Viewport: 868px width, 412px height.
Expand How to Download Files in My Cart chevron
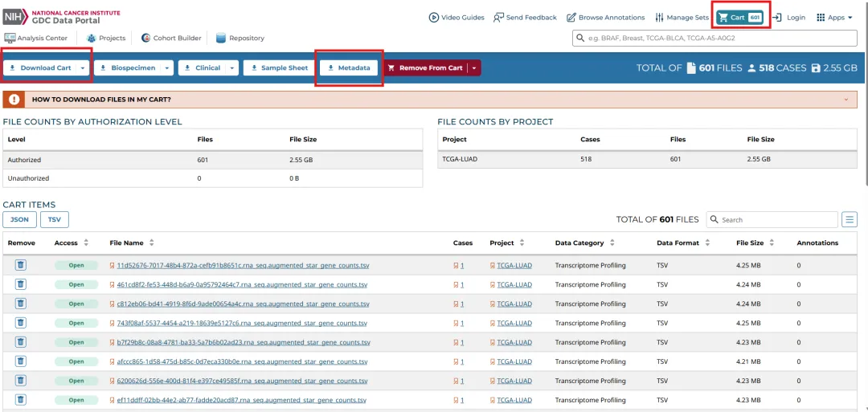[x=846, y=100]
